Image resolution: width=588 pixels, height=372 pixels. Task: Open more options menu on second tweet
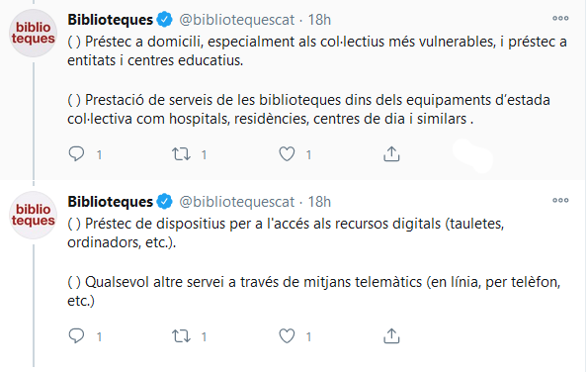coord(560,201)
